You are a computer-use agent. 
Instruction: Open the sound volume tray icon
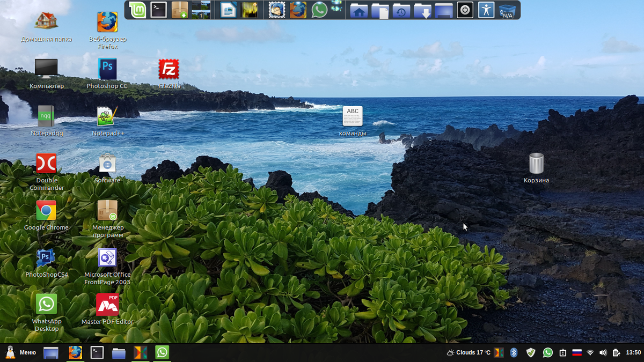(x=603, y=352)
